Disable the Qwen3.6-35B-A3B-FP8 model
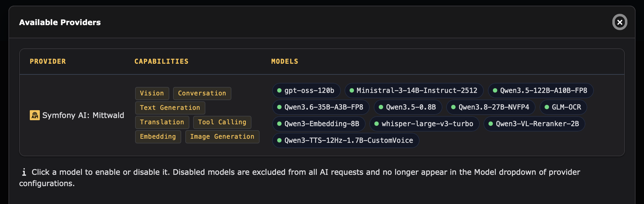The image size is (644, 204). pyautogui.click(x=321, y=107)
